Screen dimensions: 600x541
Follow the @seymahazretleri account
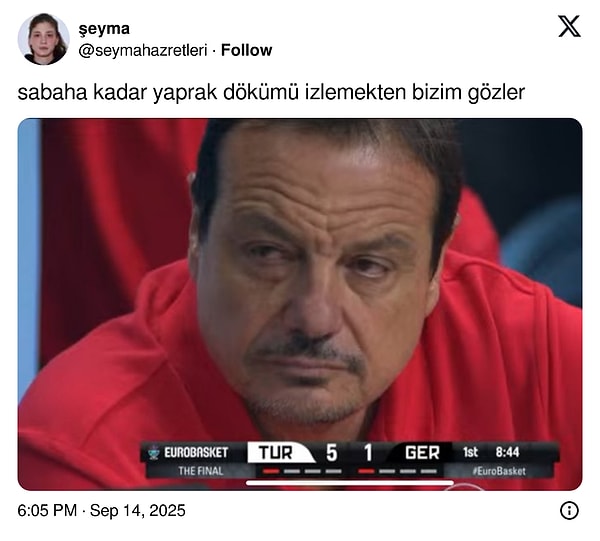[246, 50]
